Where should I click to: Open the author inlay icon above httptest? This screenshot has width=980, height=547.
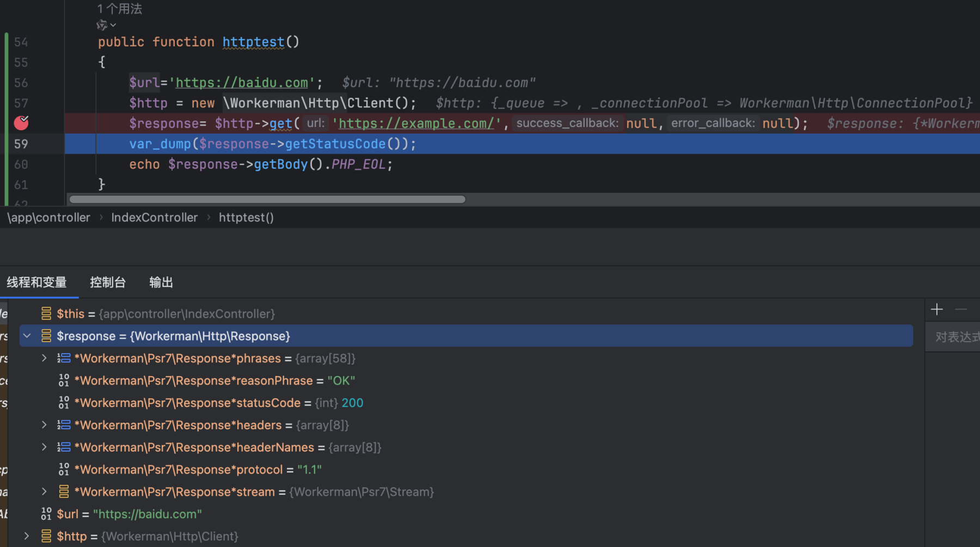click(x=106, y=25)
